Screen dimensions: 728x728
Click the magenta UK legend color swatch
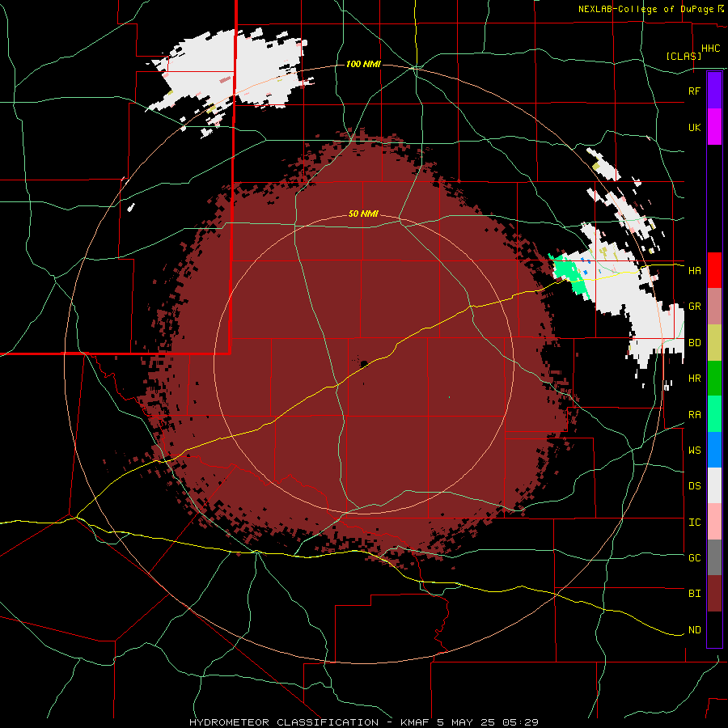click(714, 127)
